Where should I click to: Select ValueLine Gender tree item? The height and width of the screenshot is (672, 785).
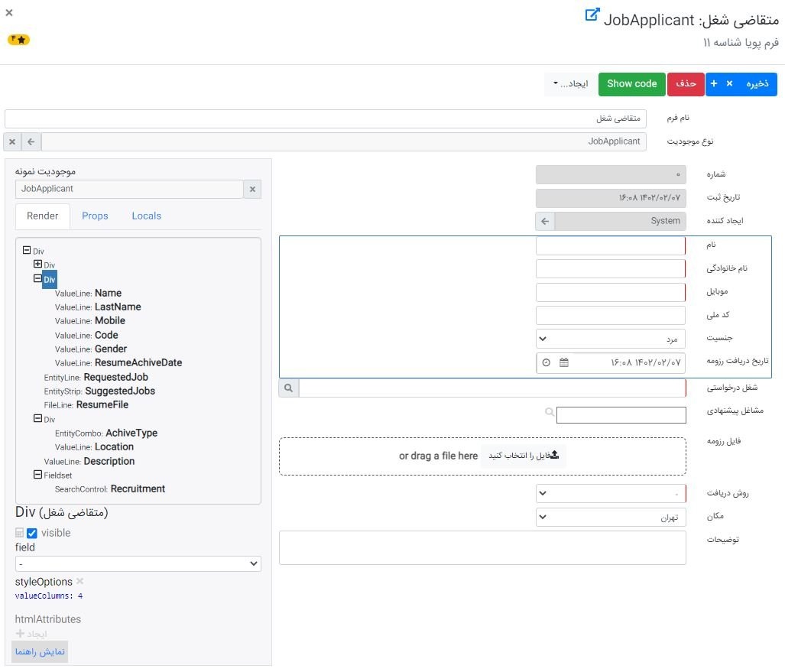point(91,349)
